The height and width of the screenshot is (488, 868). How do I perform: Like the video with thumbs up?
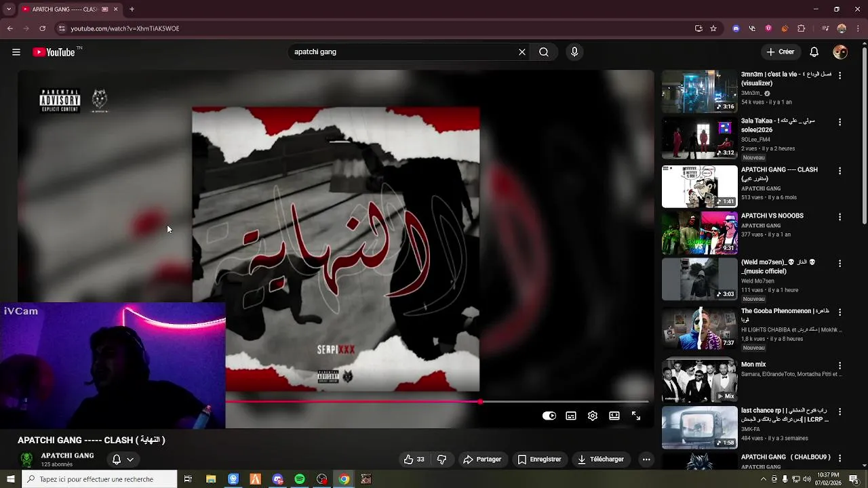pyautogui.click(x=414, y=460)
